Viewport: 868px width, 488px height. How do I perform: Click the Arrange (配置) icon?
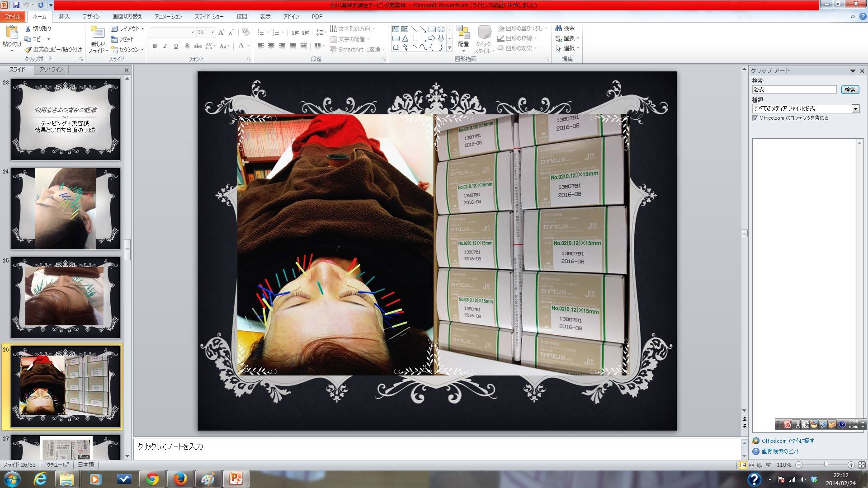463,33
